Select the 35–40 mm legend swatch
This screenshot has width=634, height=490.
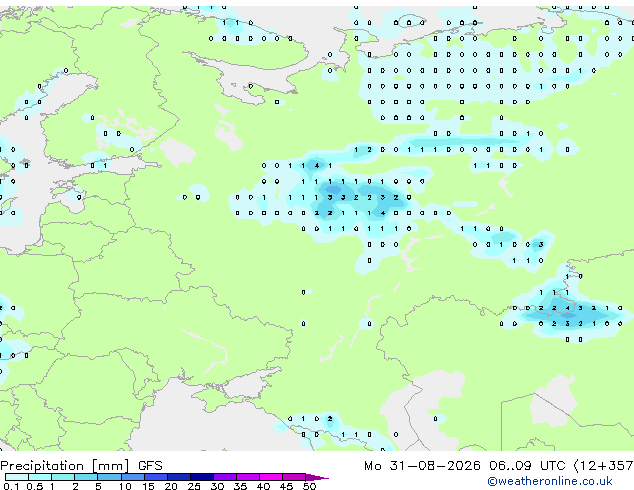click(x=248, y=477)
